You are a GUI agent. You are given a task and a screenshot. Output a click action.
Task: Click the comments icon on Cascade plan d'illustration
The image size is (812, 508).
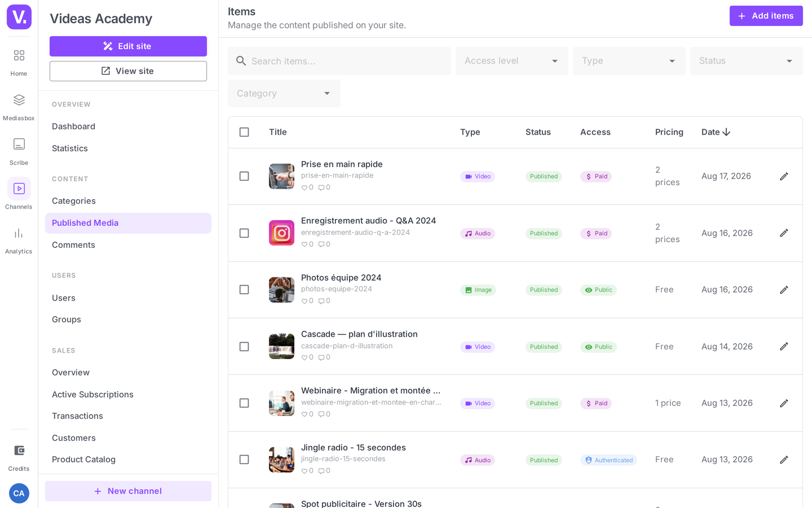pyautogui.click(x=321, y=358)
